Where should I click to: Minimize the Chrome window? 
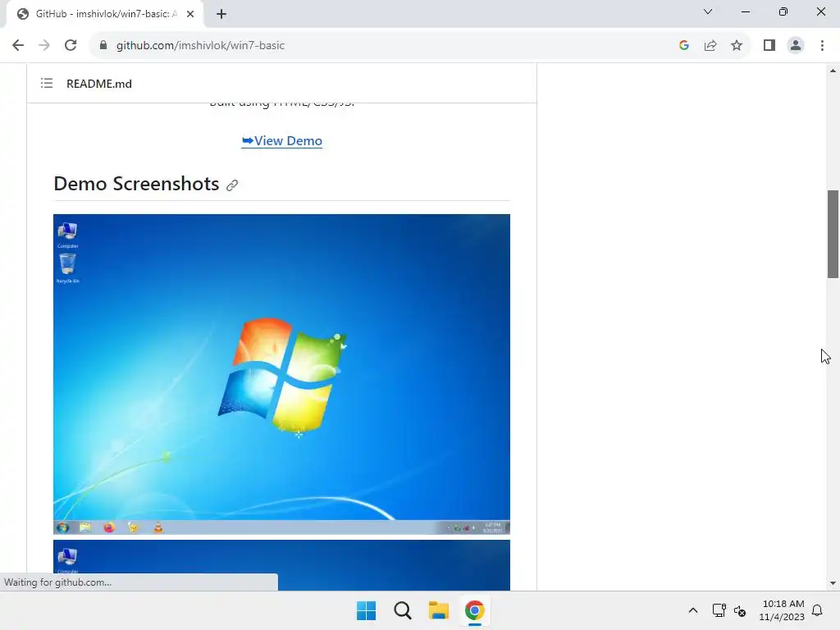coord(745,11)
